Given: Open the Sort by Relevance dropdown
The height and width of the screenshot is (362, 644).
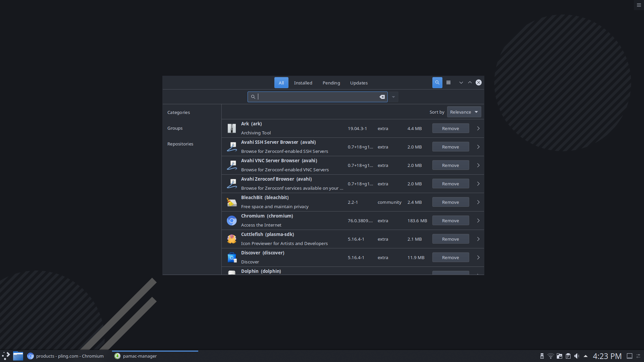Looking at the screenshot, I should (464, 112).
